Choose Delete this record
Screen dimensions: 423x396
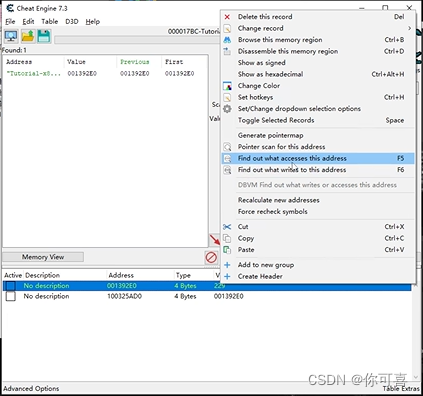(318, 17)
